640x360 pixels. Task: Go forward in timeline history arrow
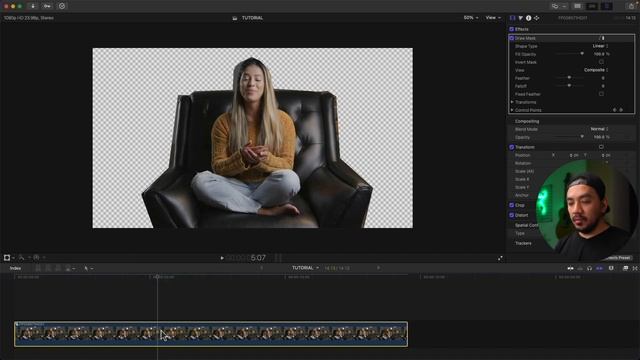[378, 268]
